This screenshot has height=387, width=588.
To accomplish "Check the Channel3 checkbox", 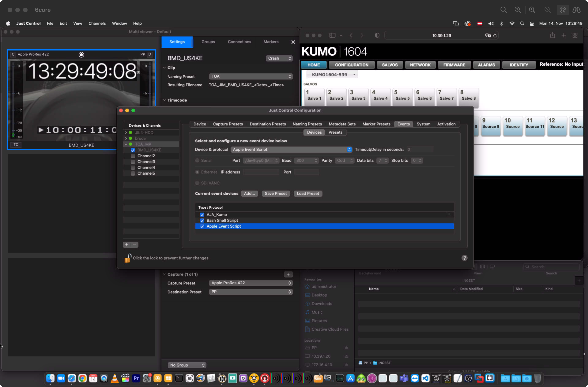I will tap(133, 162).
